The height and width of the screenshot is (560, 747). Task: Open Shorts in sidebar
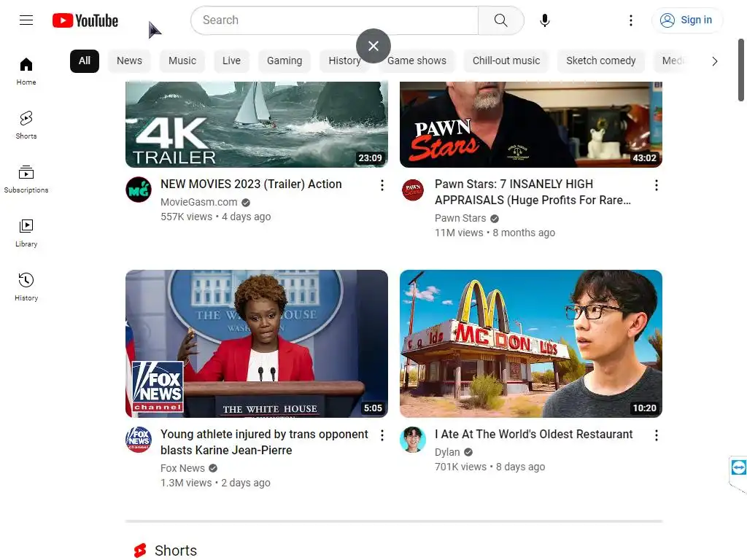[x=26, y=125]
